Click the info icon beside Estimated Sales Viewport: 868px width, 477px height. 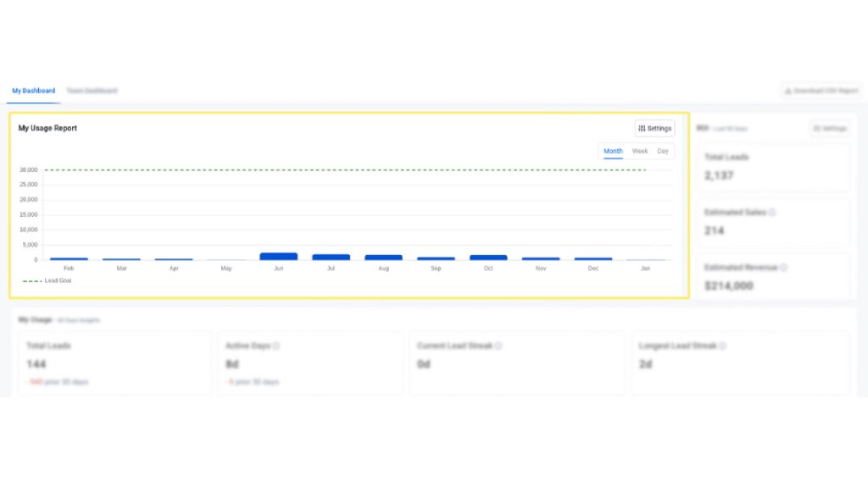(x=772, y=213)
